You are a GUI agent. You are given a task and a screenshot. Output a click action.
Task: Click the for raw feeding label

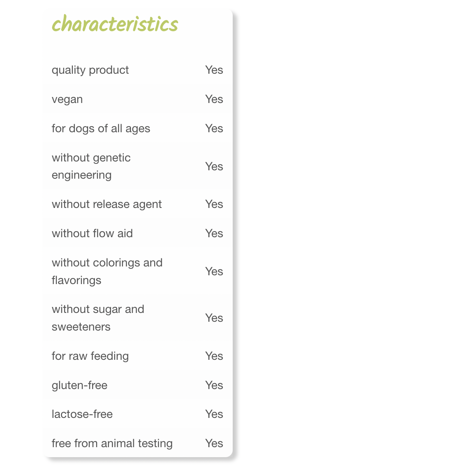click(90, 356)
